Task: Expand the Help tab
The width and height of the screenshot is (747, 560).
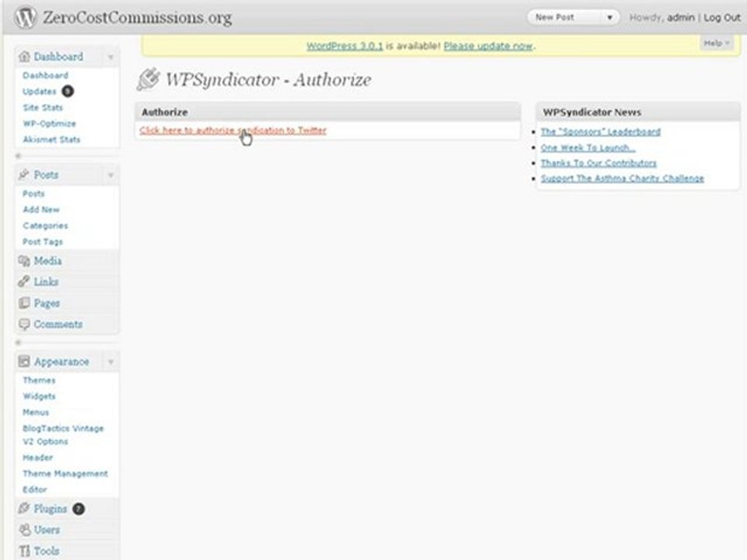Action: tap(717, 44)
